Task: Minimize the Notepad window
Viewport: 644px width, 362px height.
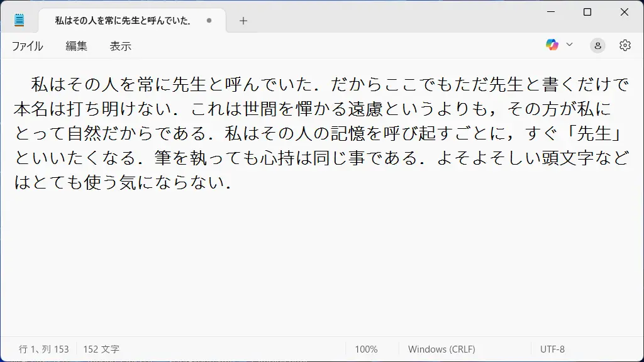Action: (x=550, y=12)
